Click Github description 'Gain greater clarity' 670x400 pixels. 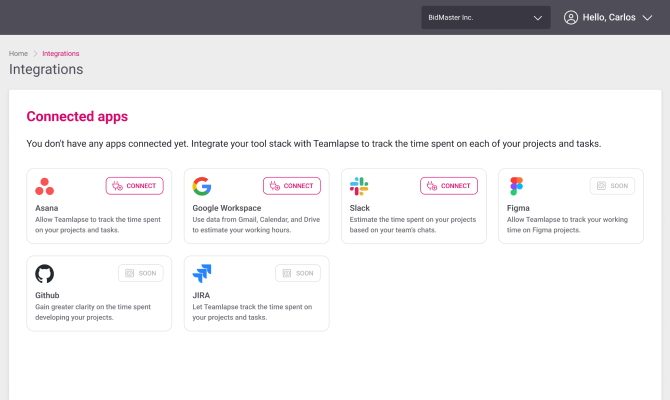(x=93, y=312)
